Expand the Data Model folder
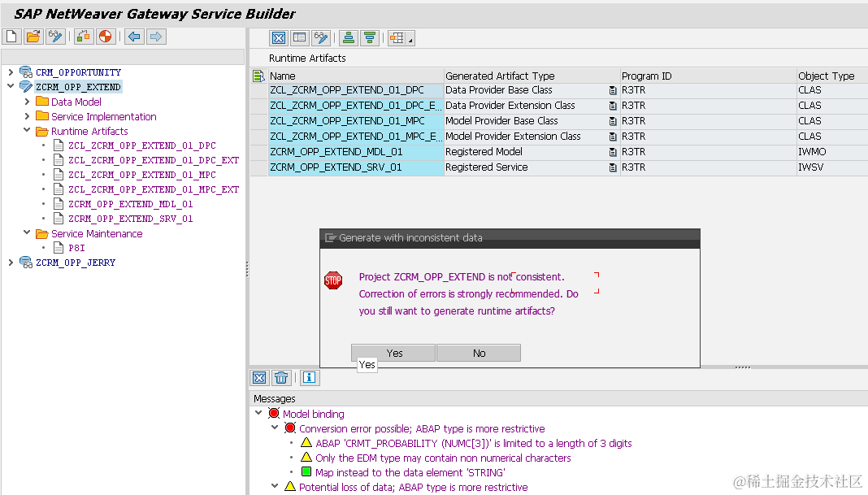The image size is (868, 495). (27, 102)
